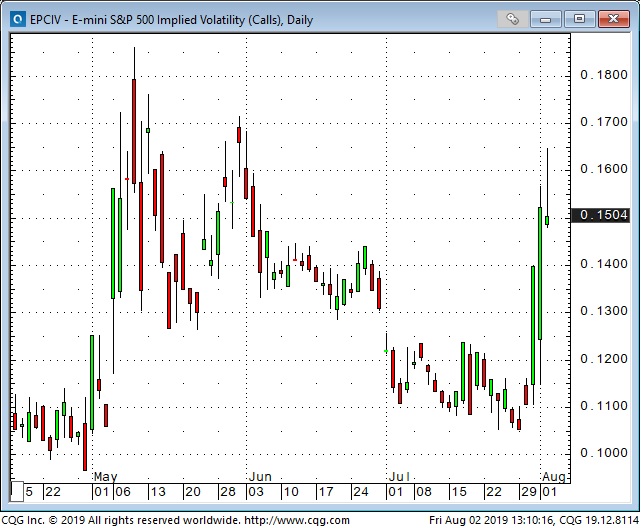Click the 0.1700 price axis label
642x528 pixels.
coord(604,122)
